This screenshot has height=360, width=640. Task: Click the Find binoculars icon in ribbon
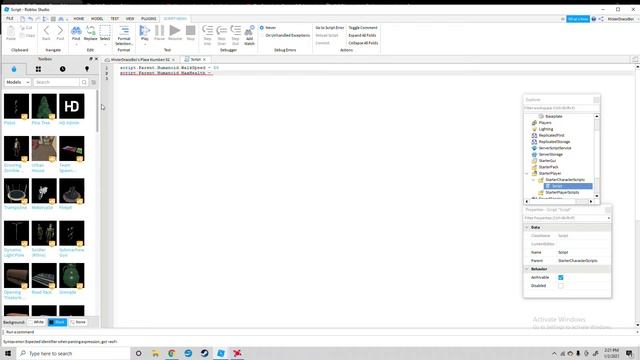(76, 30)
